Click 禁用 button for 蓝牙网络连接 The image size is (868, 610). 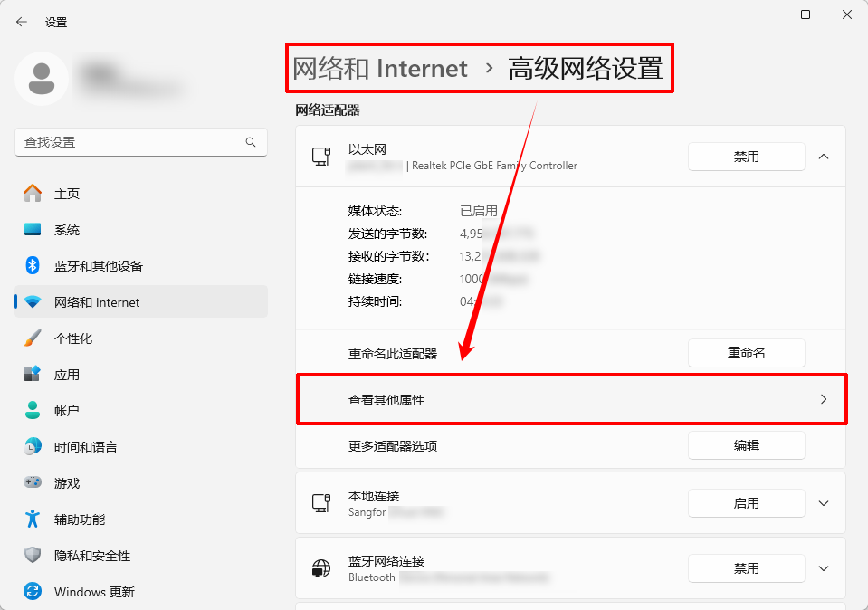click(746, 568)
